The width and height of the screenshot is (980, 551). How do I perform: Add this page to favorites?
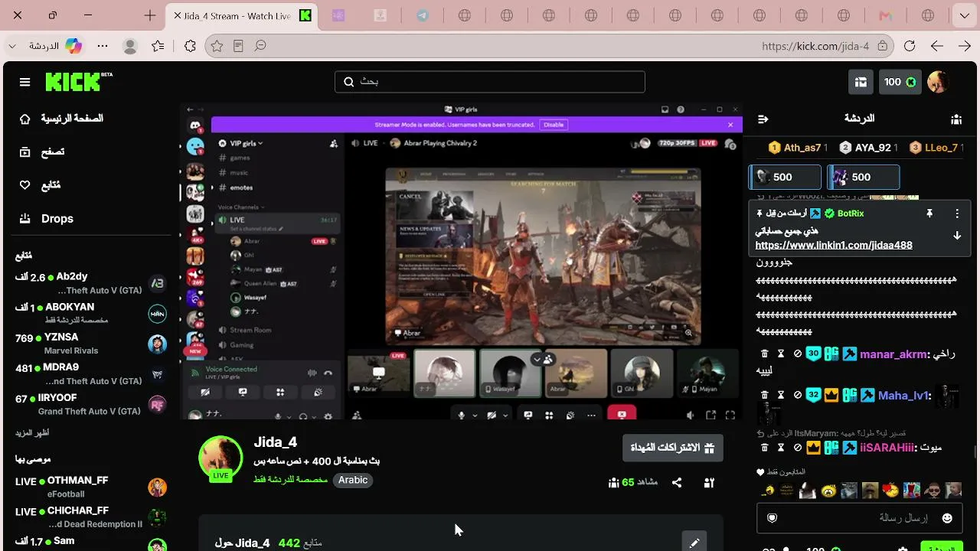(x=217, y=46)
